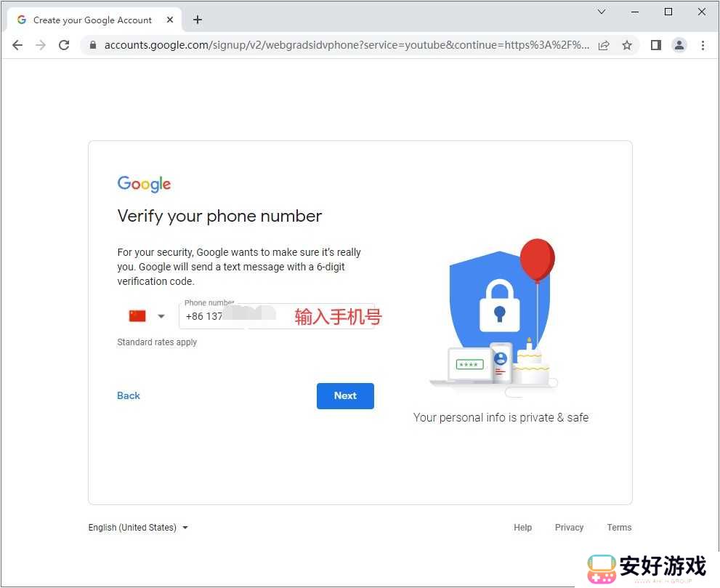Image resolution: width=720 pixels, height=588 pixels.
Task: Click the Back link
Action: coord(129,395)
